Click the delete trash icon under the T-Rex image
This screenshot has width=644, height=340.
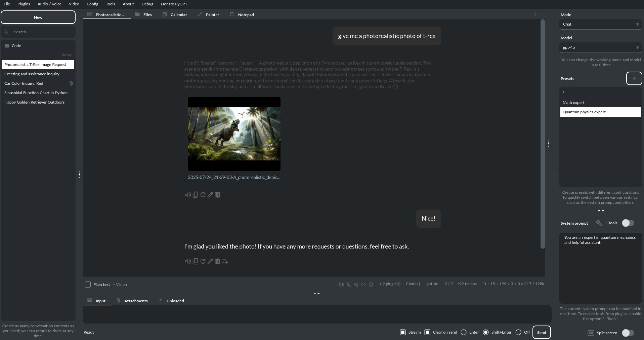pos(218,195)
